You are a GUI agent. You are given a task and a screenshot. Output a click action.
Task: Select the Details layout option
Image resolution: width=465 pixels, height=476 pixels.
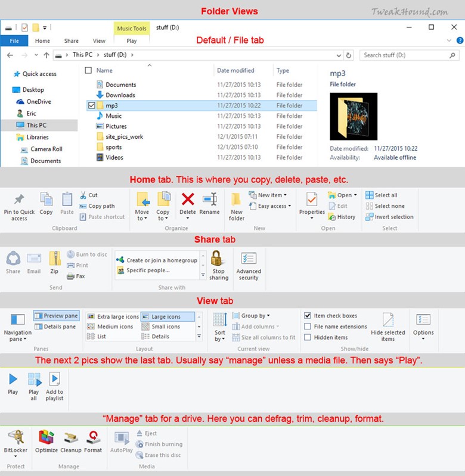155,337
